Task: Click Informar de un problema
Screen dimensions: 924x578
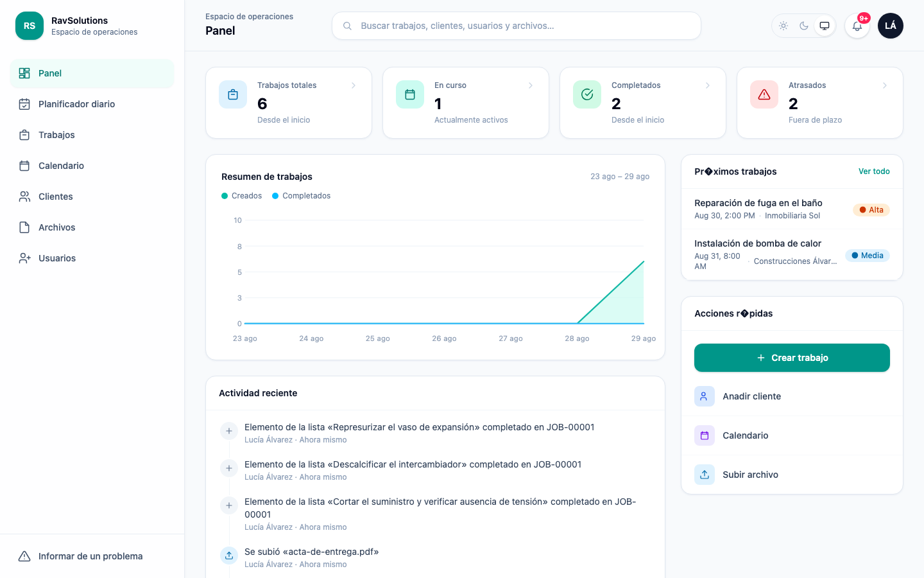Action: (x=92, y=556)
